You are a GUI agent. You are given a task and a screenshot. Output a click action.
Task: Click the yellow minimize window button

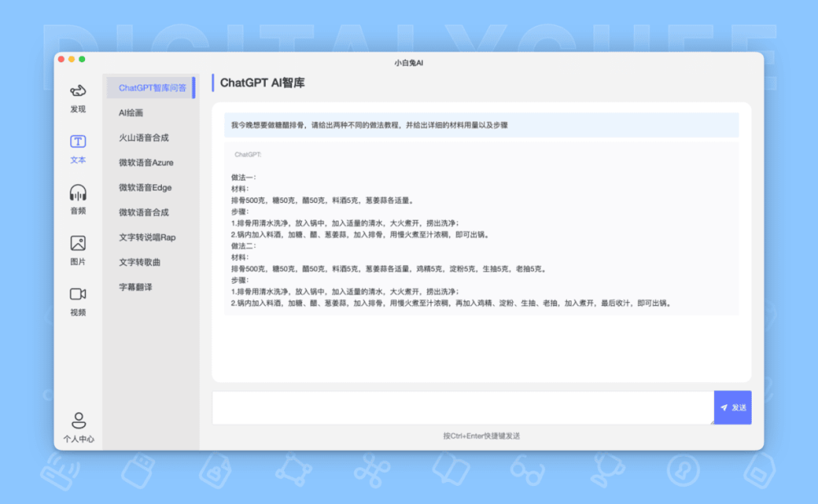tap(71, 60)
